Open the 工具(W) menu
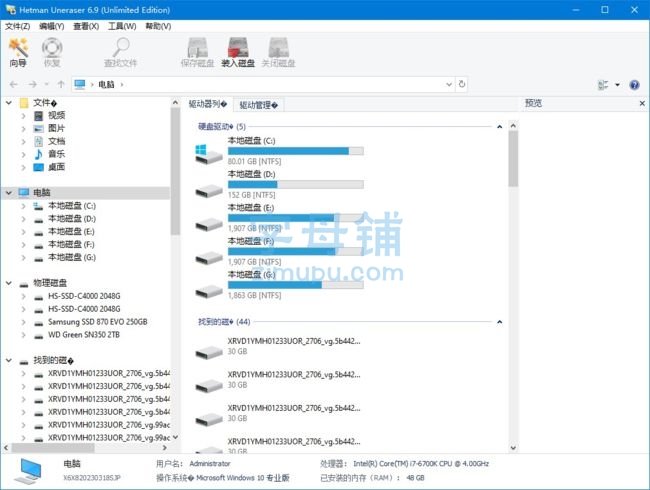 coord(122,27)
